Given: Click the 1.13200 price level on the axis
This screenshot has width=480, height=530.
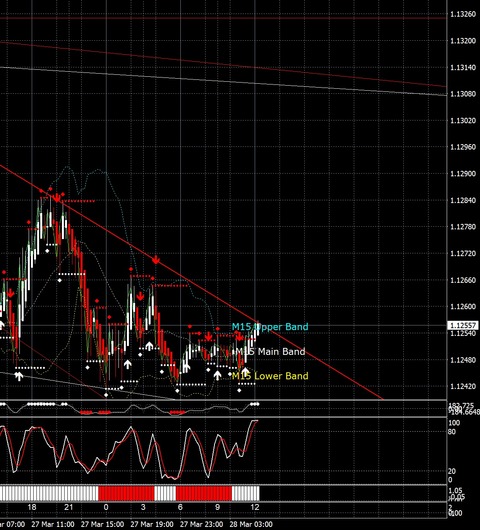Looking at the screenshot, I should click(463, 41).
